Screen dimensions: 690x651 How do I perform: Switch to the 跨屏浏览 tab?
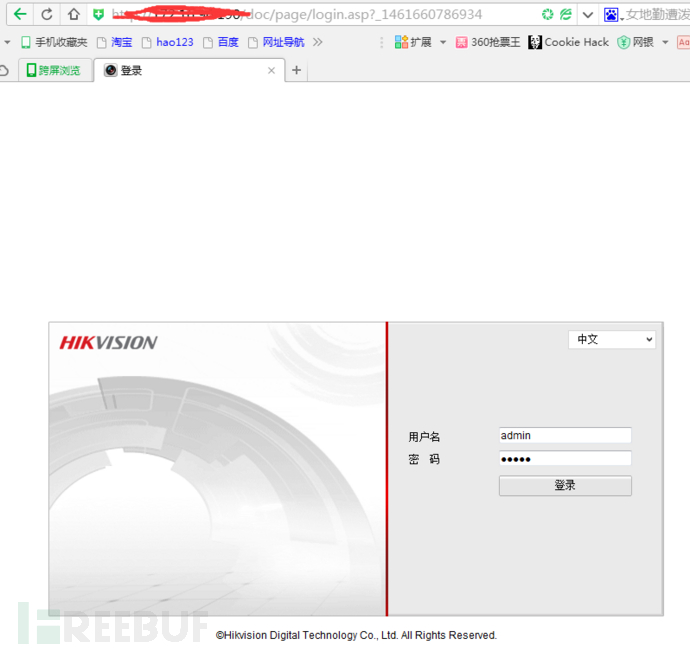pyautogui.click(x=55, y=70)
